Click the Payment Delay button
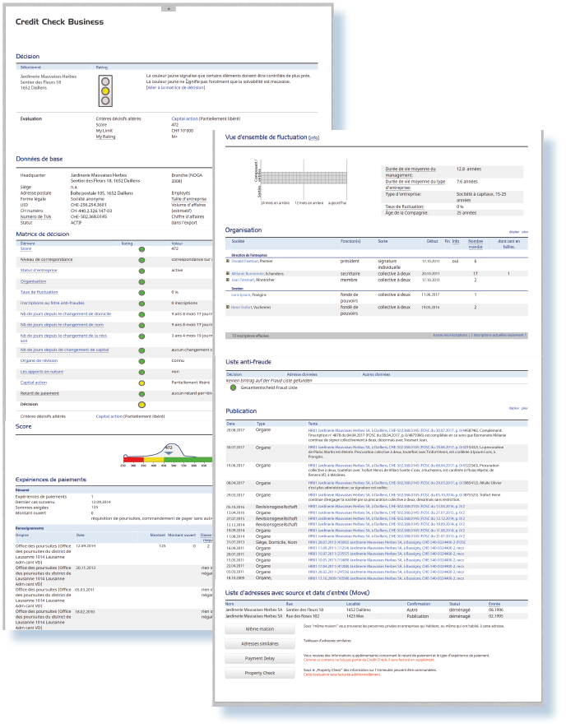 [259, 658]
